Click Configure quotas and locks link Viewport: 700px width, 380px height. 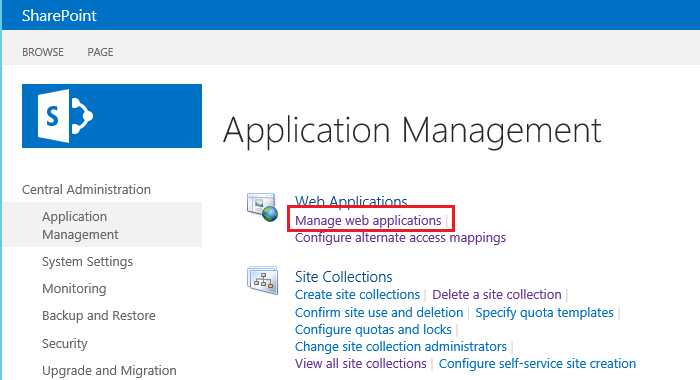click(x=373, y=330)
